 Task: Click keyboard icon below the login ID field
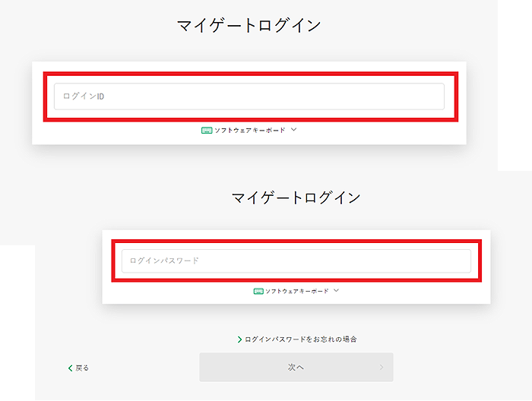(x=207, y=130)
